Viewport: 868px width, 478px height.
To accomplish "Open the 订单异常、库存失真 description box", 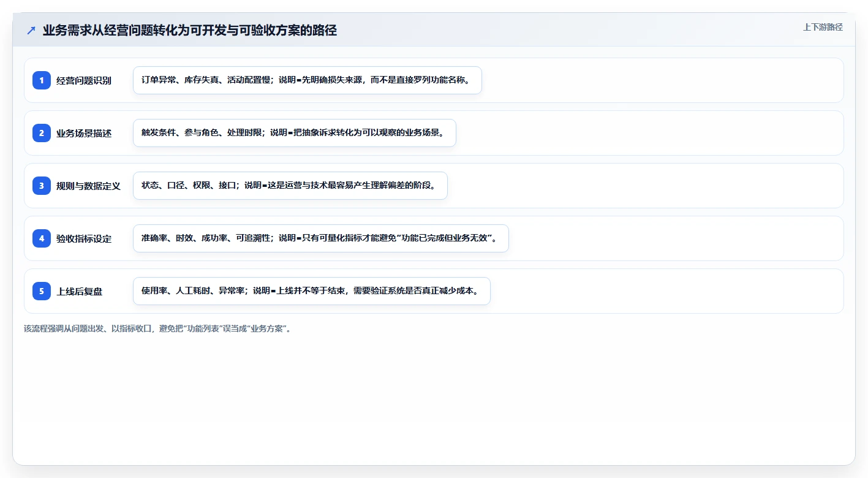I will (308, 80).
